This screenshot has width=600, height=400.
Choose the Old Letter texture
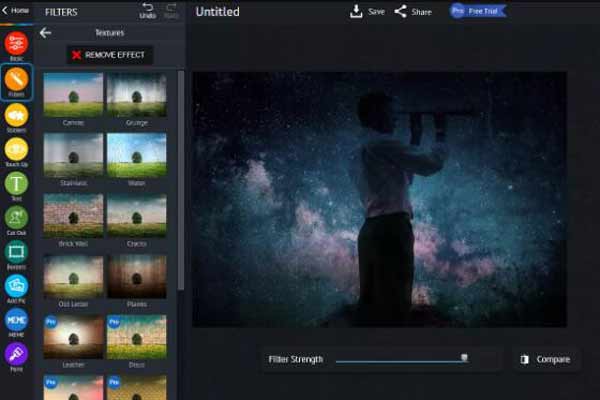point(73,276)
